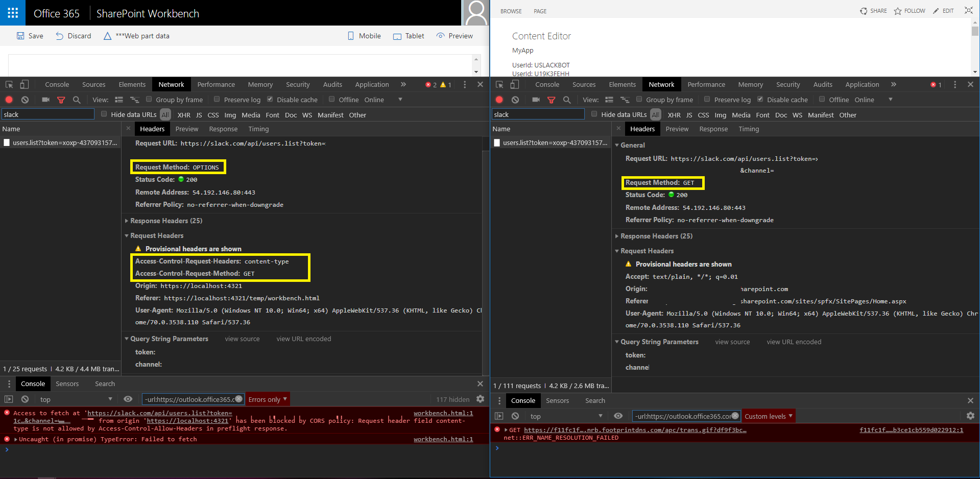
Task: Uncheck Disable cache in right DevTools
Action: (760, 100)
